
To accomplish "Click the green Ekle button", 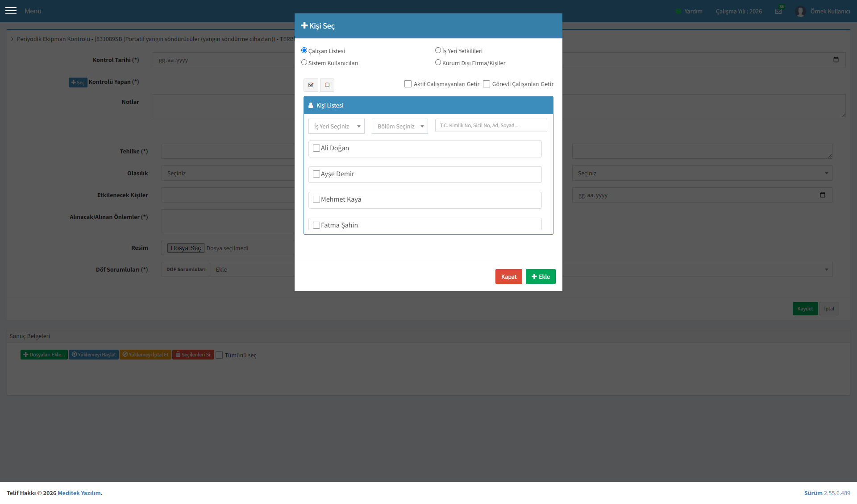I will point(541,277).
